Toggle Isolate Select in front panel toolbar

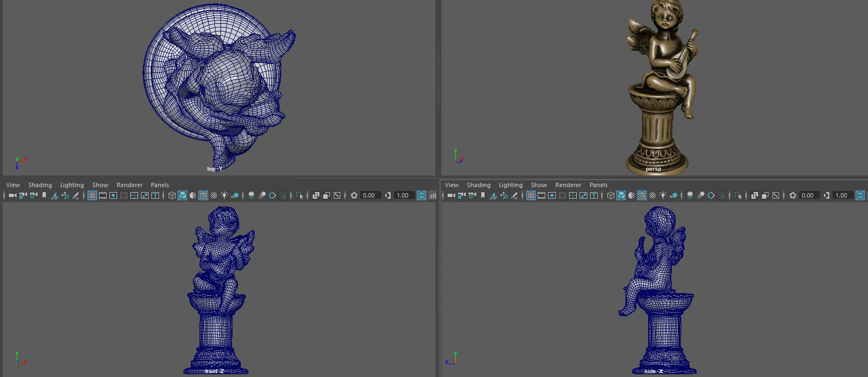[x=299, y=195]
